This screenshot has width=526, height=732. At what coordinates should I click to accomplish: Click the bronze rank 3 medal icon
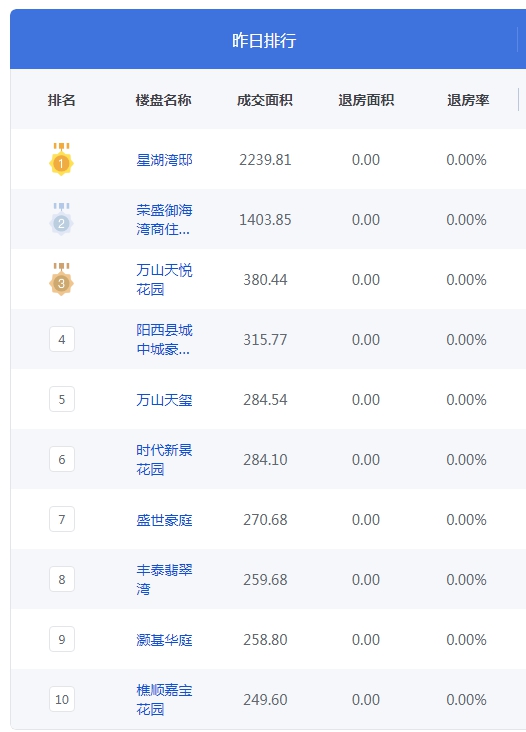[x=61, y=279]
